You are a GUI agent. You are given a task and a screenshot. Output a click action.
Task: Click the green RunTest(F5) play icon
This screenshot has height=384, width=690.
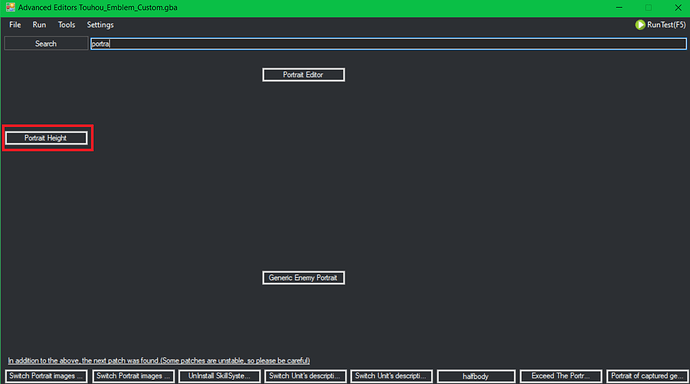[640, 25]
